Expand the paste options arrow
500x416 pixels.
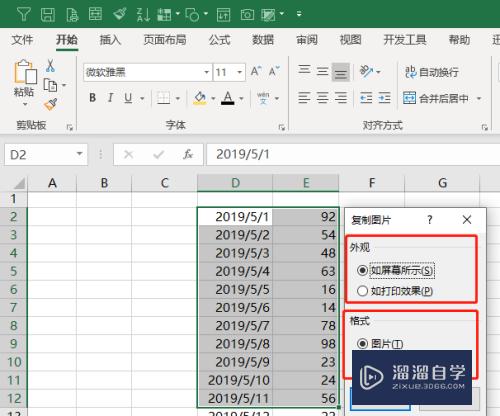point(25,105)
